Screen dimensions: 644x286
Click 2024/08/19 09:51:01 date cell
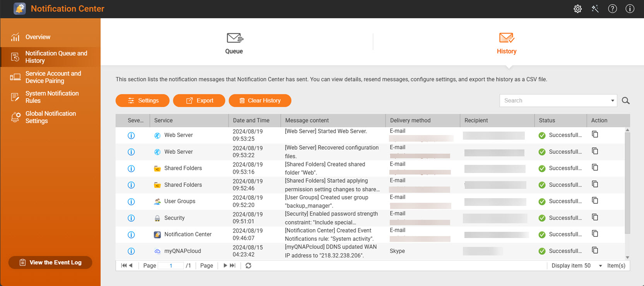pyautogui.click(x=248, y=218)
